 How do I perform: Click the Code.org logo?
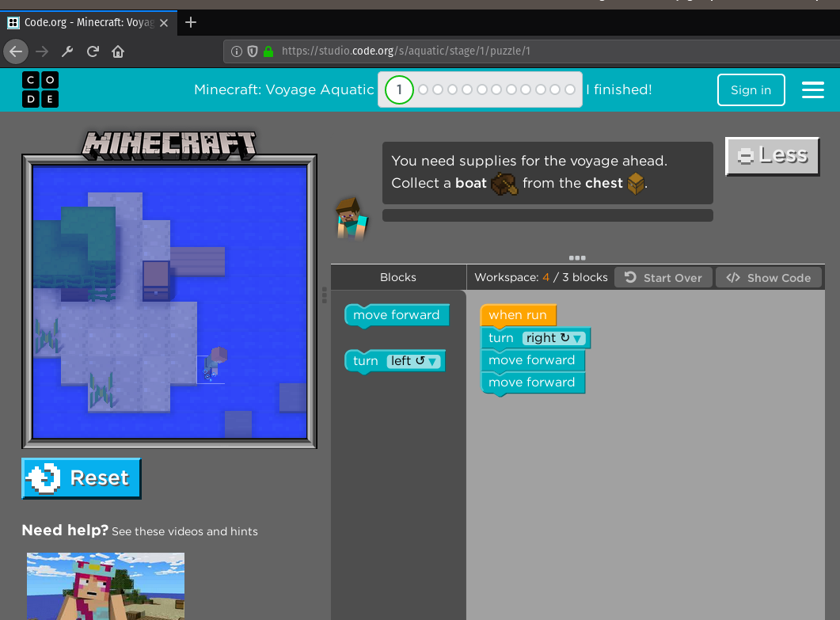coord(40,89)
